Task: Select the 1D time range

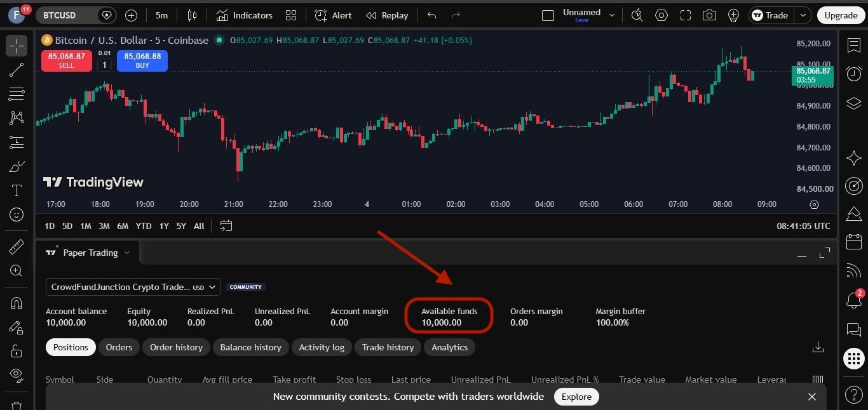Action: [50, 226]
